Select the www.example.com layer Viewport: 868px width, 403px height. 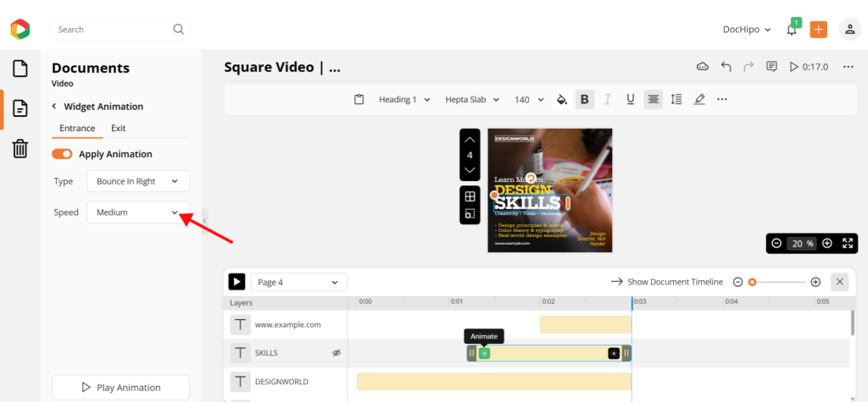(288, 325)
